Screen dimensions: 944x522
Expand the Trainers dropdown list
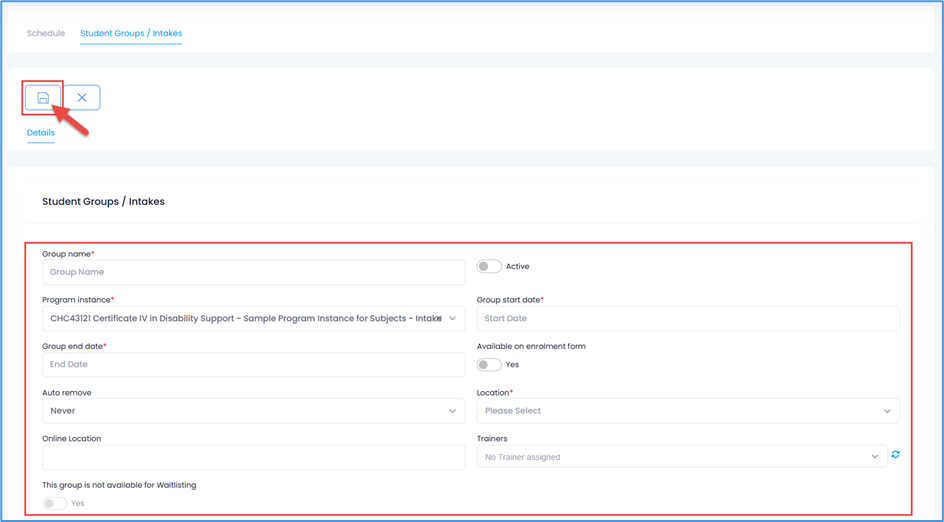tap(680, 457)
